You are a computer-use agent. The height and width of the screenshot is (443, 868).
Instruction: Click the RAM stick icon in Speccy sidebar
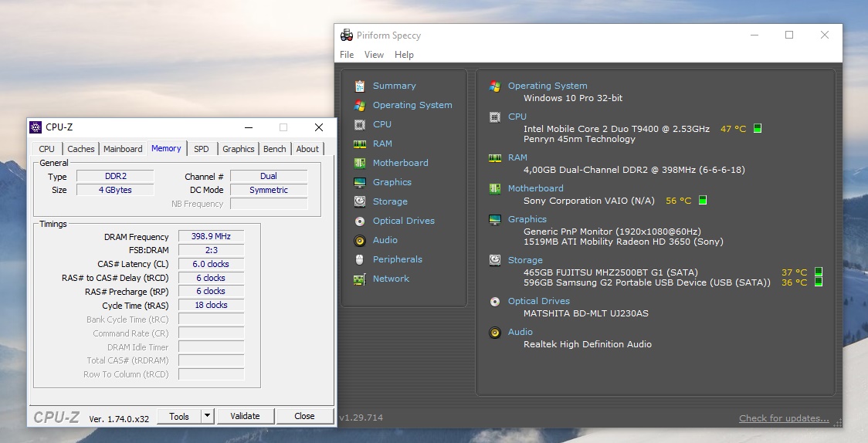[360, 144]
